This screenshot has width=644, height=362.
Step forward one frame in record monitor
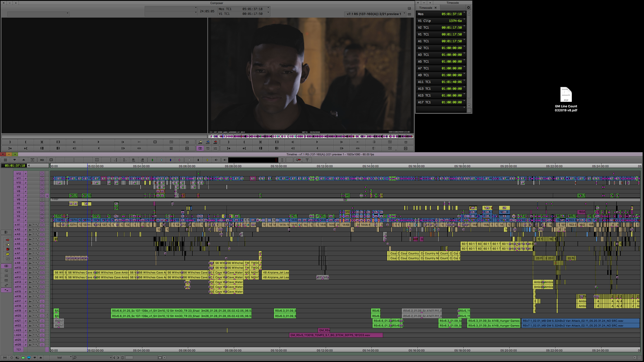point(341,142)
